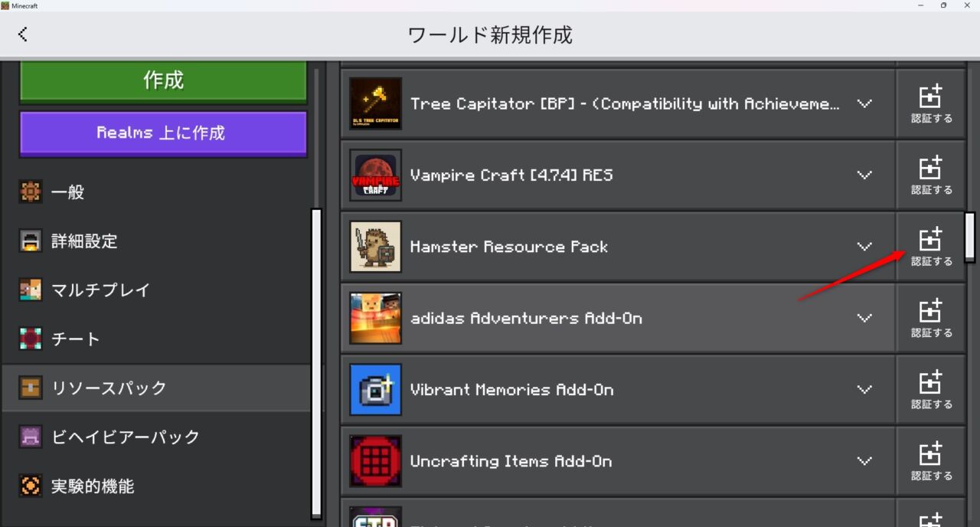Expand Vampire Craft pack details
This screenshot has width=980, height=527.
coord(864,175)
